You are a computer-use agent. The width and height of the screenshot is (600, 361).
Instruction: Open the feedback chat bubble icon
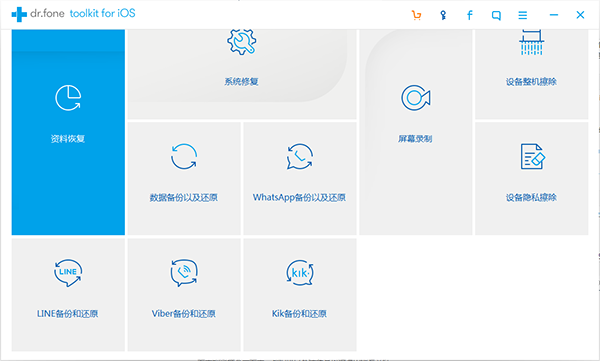[x=496, y=15]
